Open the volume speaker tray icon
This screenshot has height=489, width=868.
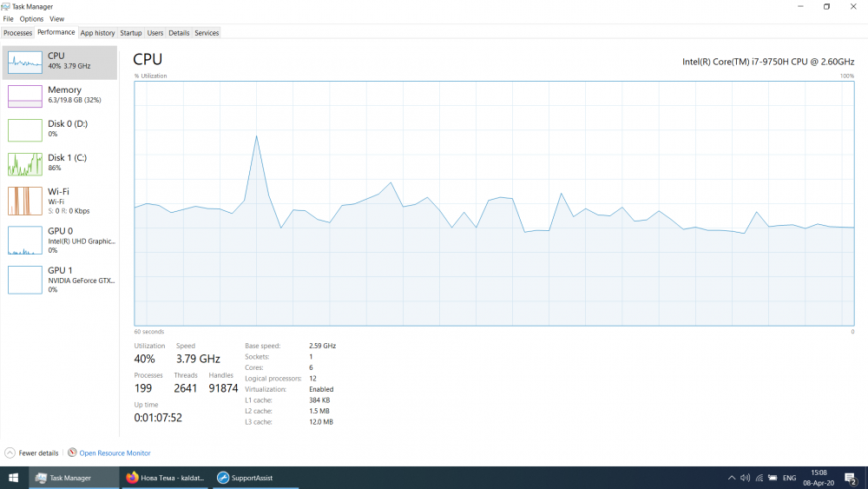click(745, 478)
